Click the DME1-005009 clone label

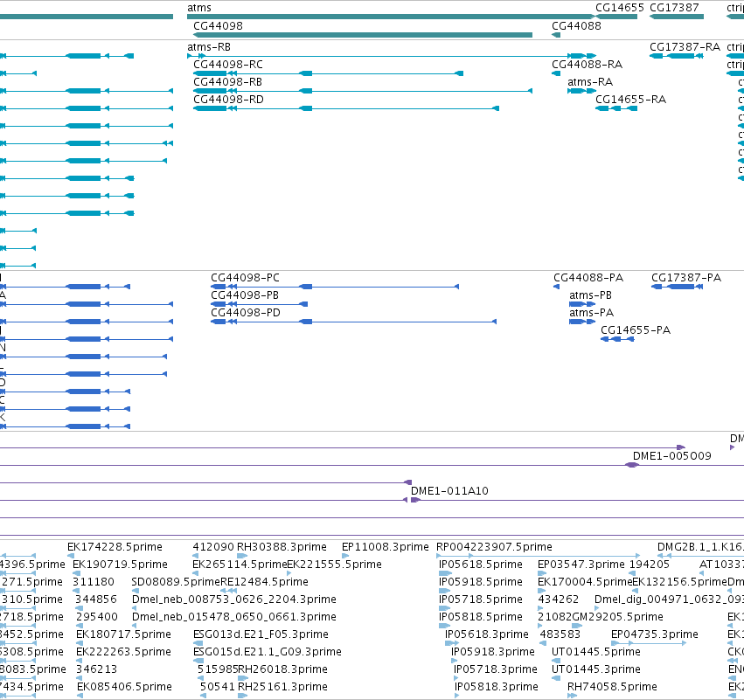672,456
